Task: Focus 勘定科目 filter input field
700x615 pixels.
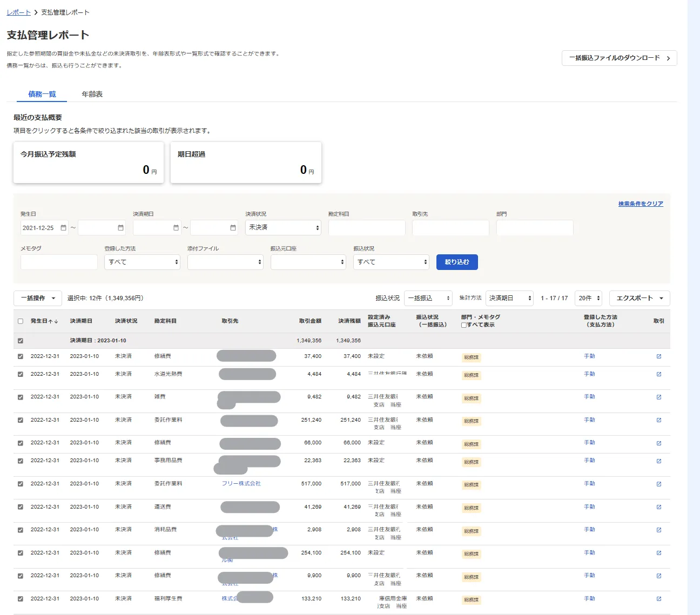Action: click(x=367, y=227)
